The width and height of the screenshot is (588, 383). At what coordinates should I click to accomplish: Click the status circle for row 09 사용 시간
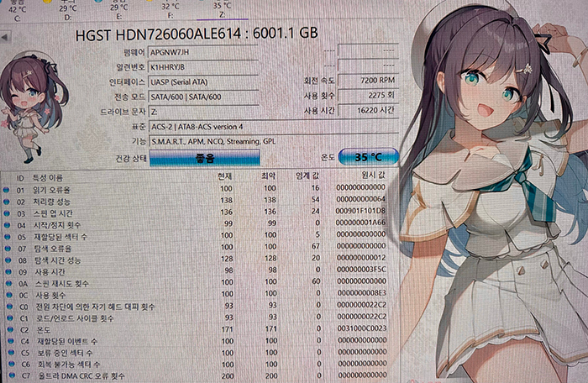point(8,271)
